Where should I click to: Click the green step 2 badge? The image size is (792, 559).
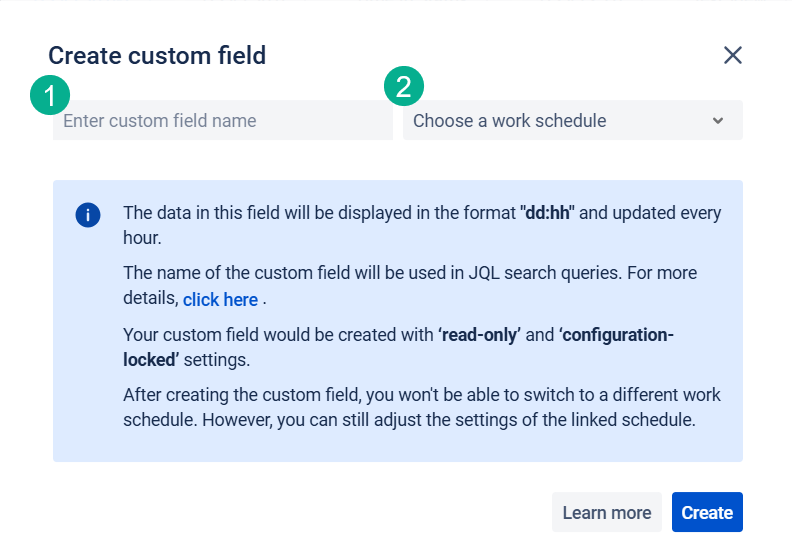pyautogui.click(x=404, y=86)
